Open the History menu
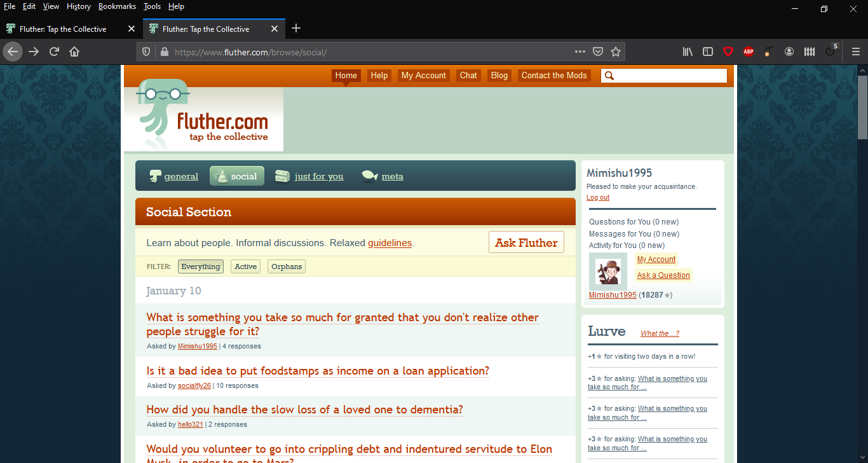Viewport: 868px width, 463px height. [79, 6]
